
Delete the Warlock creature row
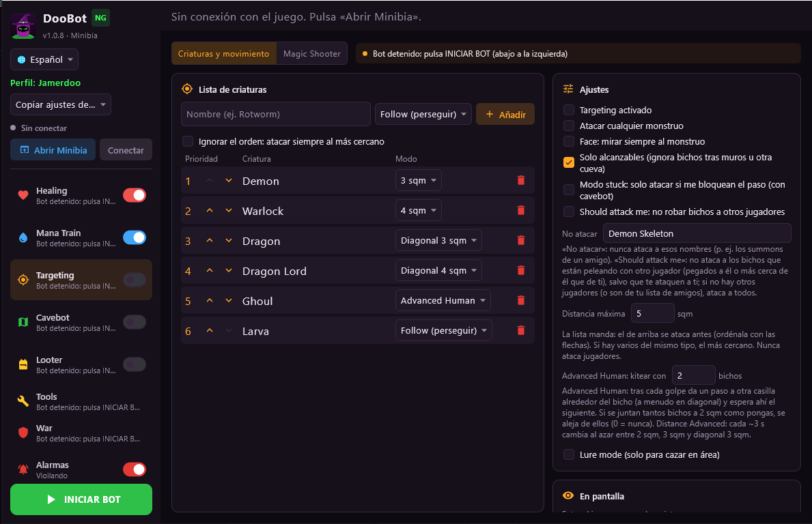(x=521, y=211)
